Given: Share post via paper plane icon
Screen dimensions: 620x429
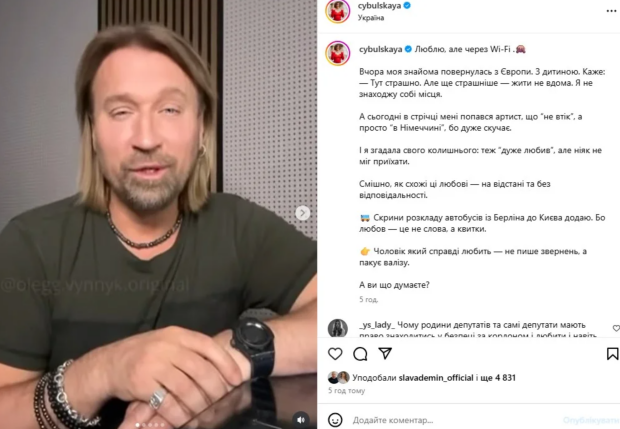Looking at the screenshot, I should (x=385, y=353).
